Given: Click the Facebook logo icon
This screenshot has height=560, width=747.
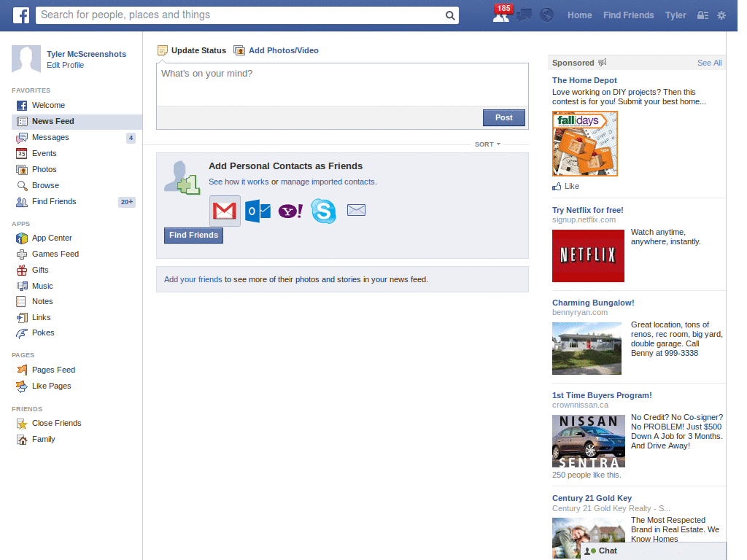Looking at the screenshot, I should point(21,15).
